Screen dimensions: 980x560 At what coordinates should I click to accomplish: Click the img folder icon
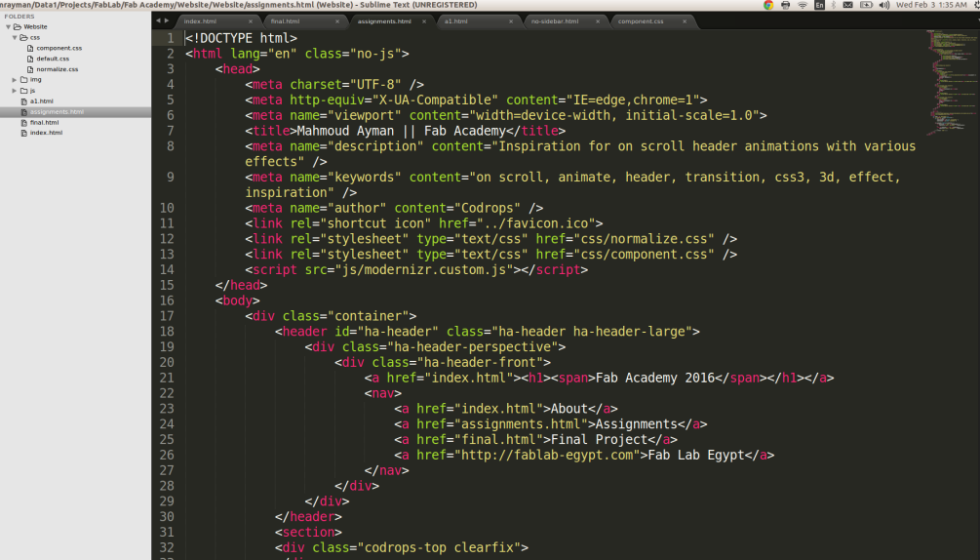[x=23, y=79]
